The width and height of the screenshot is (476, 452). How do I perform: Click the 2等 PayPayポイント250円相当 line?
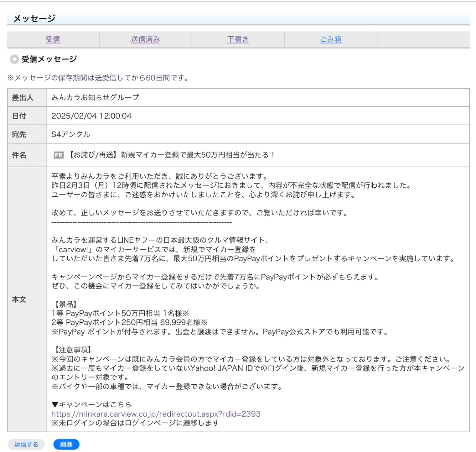pyautogui.click(x=129, y=322)
